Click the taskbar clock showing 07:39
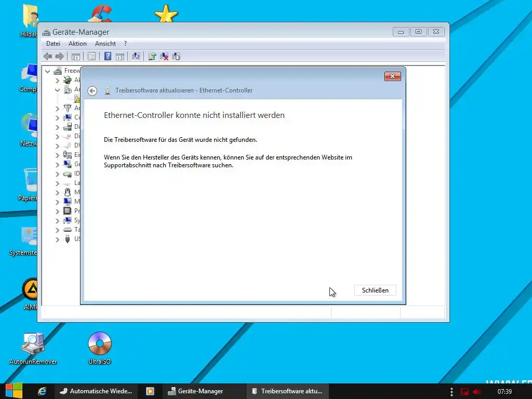The height and width of the screenshot is (399, 532). click(504, 392)
